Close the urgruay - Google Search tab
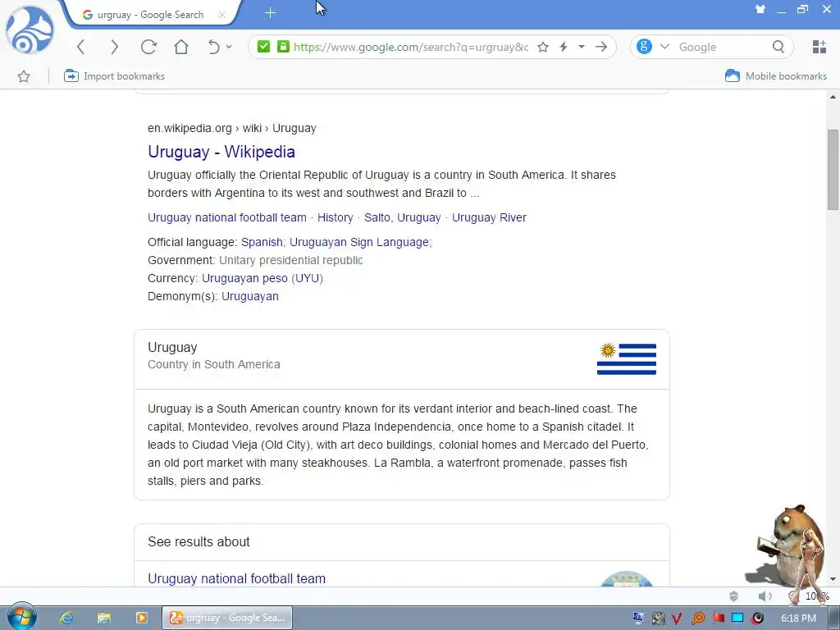The image size is (840, 630). click(221, 15)
